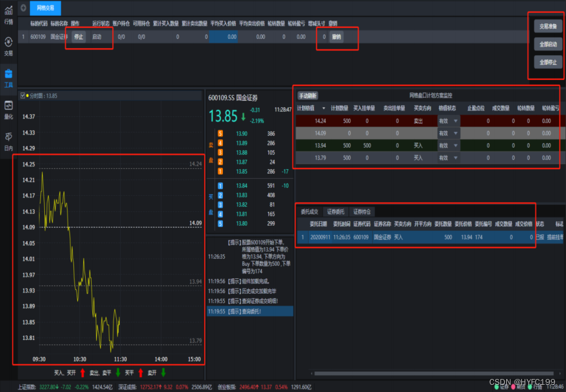Select the 11:19:55 查询委托 log entry
Screen dimensions: 566x392
click(250, 311)
